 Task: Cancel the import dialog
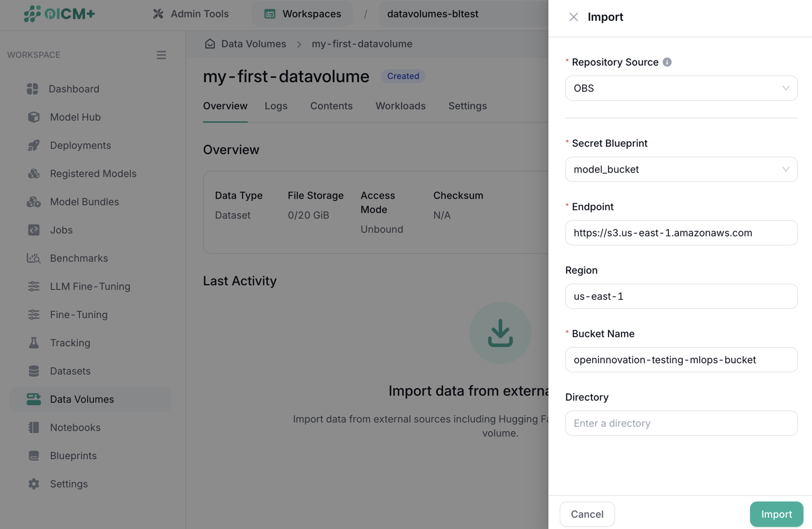click(x=586, y=514)
